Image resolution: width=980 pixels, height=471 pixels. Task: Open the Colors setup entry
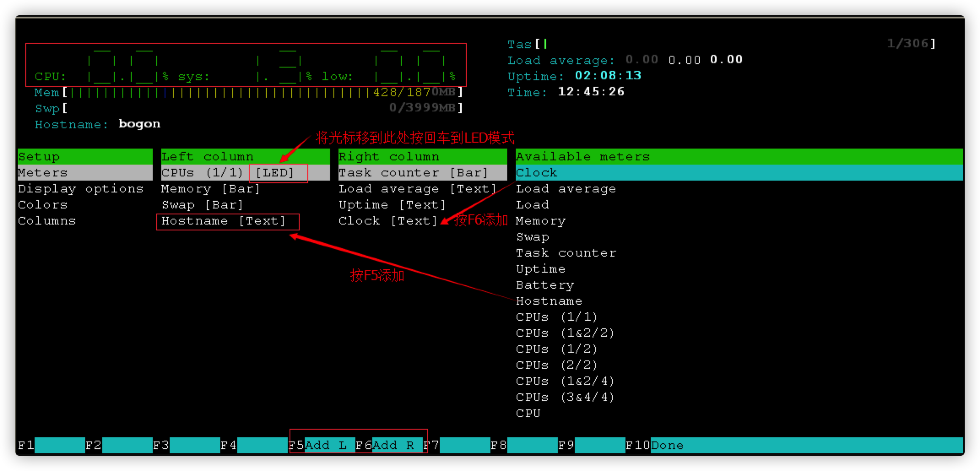[43, 205]
